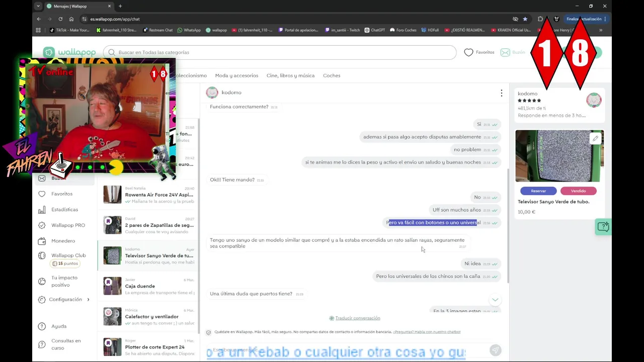Open the browser home icon
This screenshot has height=362, width=644.
[x=71, y=19]
